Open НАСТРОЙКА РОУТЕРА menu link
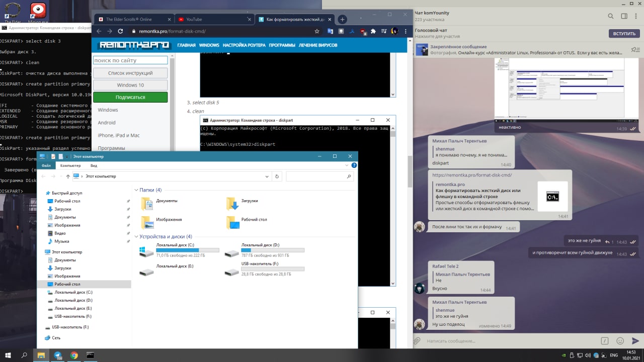The width and height of the screenshot is (644, 362). pos(244,45)
